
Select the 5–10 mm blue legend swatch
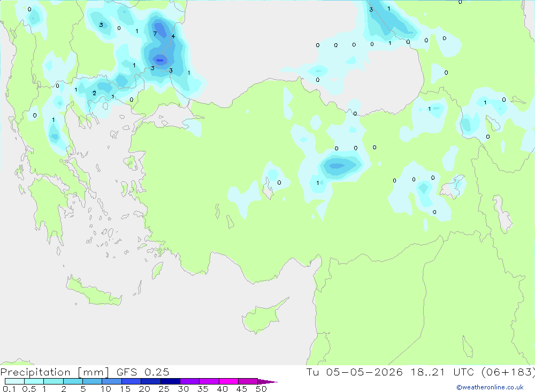[92, 381]
